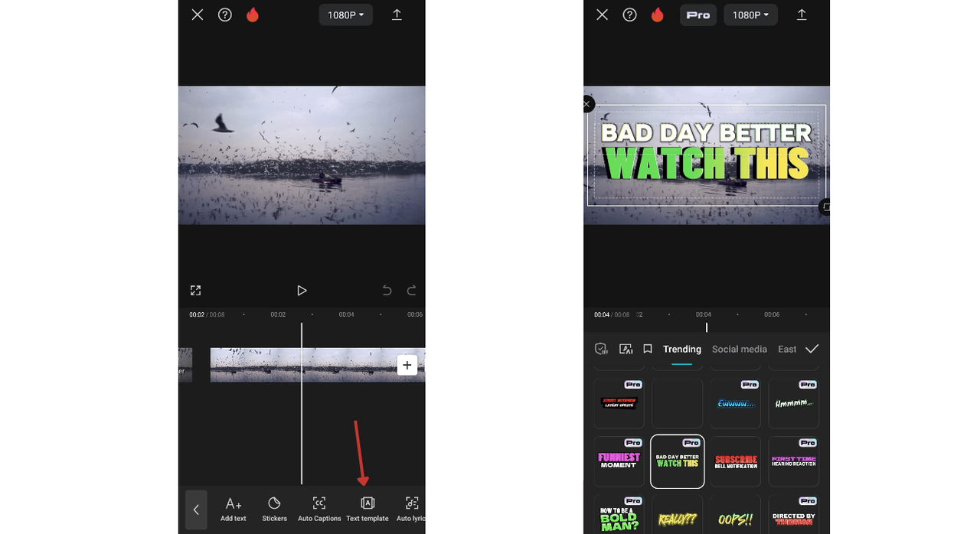The width and height of the screenshot is (980, 534).
Task: Choose the Street Interview Latest Update template
Action: (x=619, y=403)
